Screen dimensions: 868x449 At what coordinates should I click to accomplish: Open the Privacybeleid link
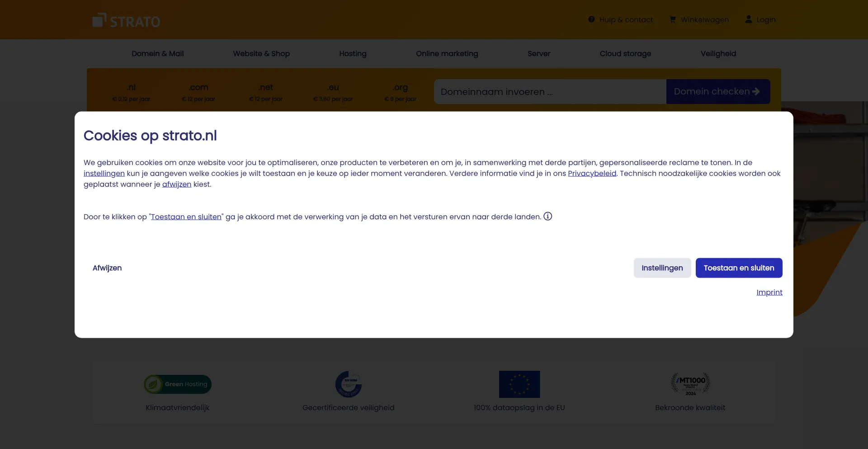[592, 174]
